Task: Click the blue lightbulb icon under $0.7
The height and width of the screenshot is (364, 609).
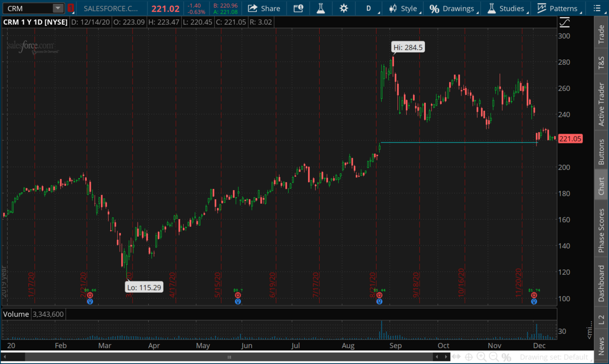Action: pos(238,301)
